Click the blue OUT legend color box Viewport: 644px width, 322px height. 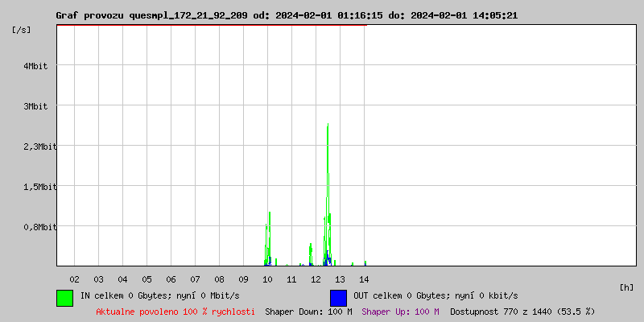click(338, 297)
